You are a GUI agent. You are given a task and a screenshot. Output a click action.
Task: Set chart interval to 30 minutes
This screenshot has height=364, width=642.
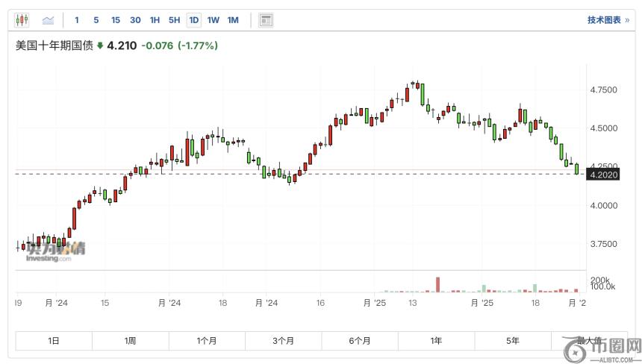tap(135, 20)
